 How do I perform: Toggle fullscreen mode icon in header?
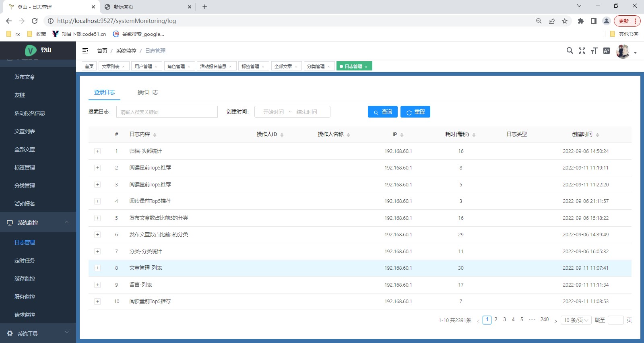(582, 51)
